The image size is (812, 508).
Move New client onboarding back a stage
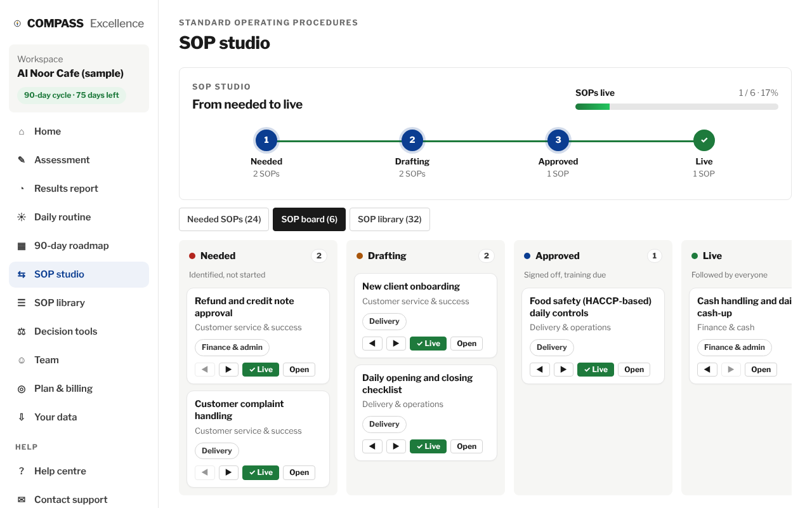click(372, 344)
